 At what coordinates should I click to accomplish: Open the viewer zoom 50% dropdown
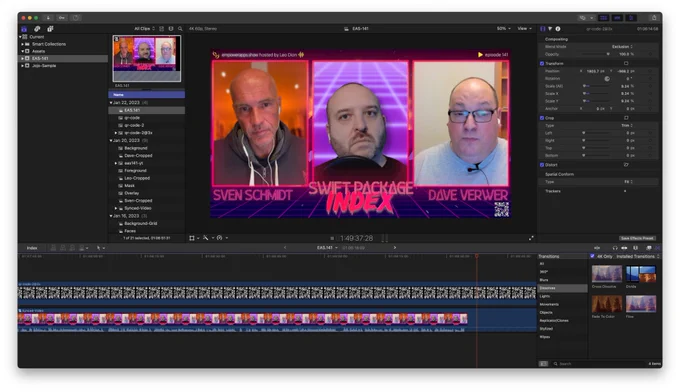(503, 29)
